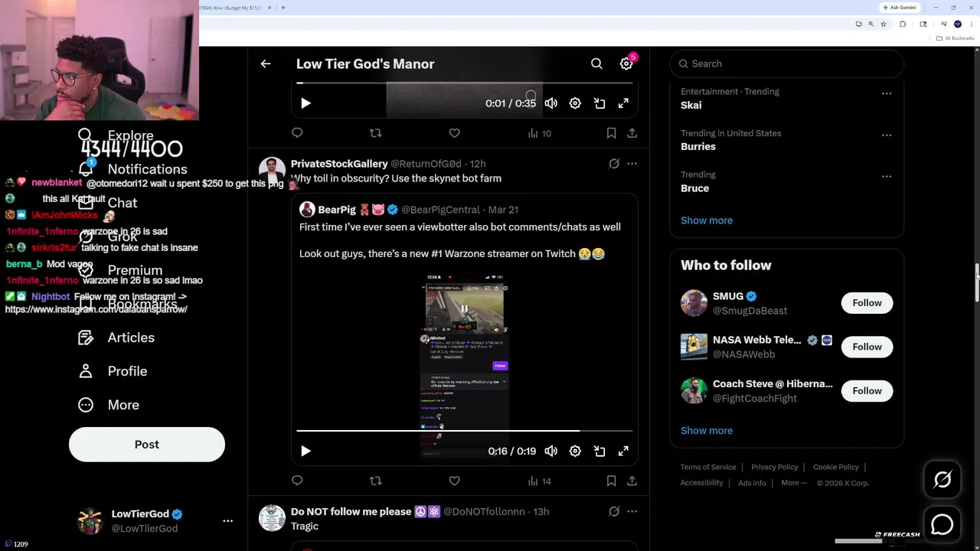Open Notifications in the sidebar
Viewport: 980px width, 551px height.
point(132,169)
